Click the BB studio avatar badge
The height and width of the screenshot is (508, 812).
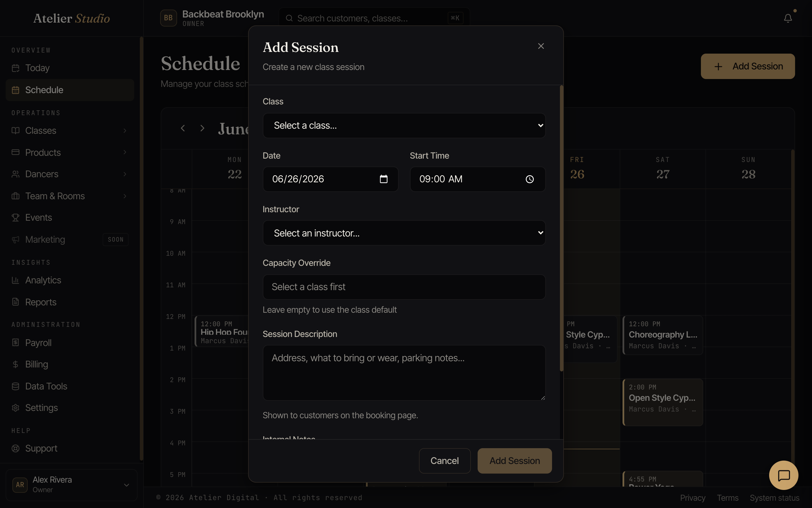coord(168,18)
